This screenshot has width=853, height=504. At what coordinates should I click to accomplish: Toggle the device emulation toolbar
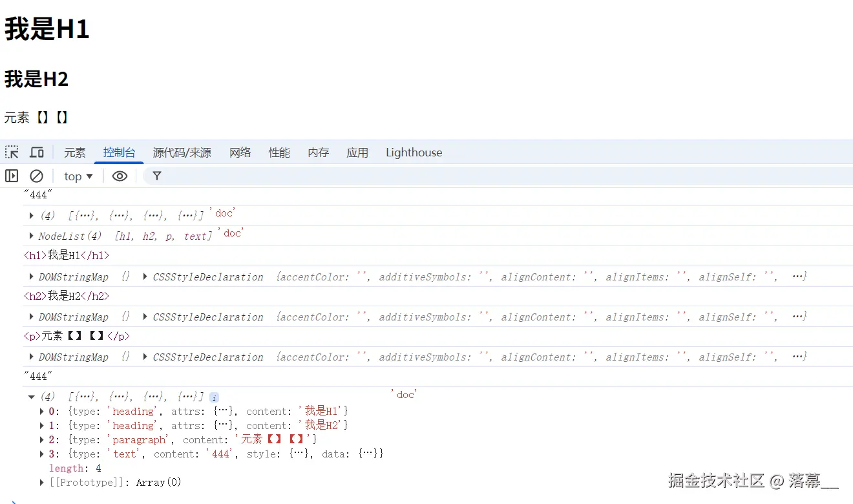[x=36, y=152]
